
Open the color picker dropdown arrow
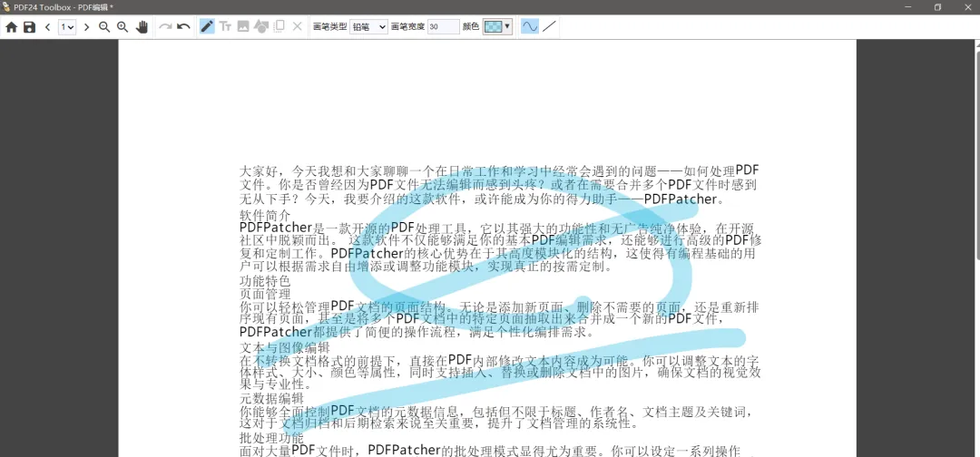pos(507,27)
